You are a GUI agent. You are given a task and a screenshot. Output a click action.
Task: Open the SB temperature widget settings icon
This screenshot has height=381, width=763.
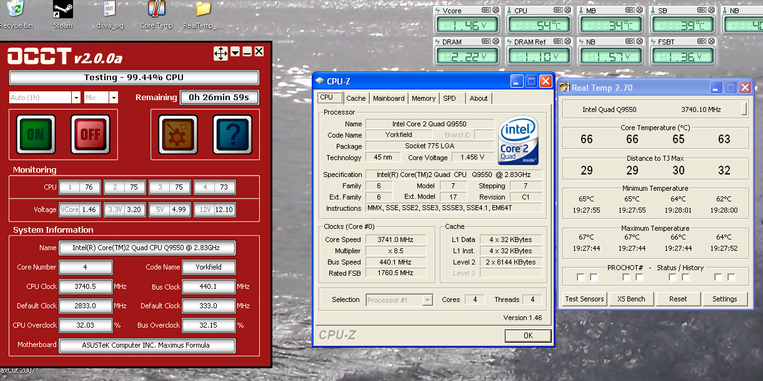(x=702, y=10)
